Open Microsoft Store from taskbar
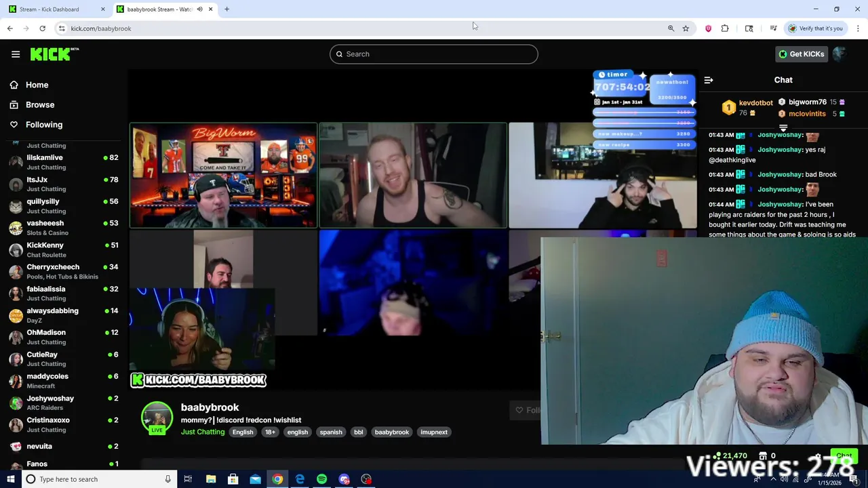The image size is (868, 488). [x=233, y=479]
